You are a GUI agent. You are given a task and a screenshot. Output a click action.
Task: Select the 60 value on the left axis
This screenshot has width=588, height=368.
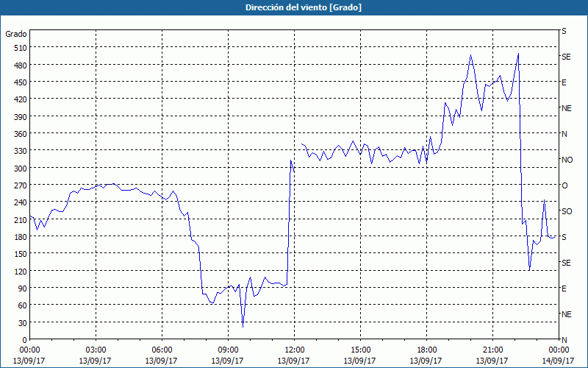(x=23, y=305)
